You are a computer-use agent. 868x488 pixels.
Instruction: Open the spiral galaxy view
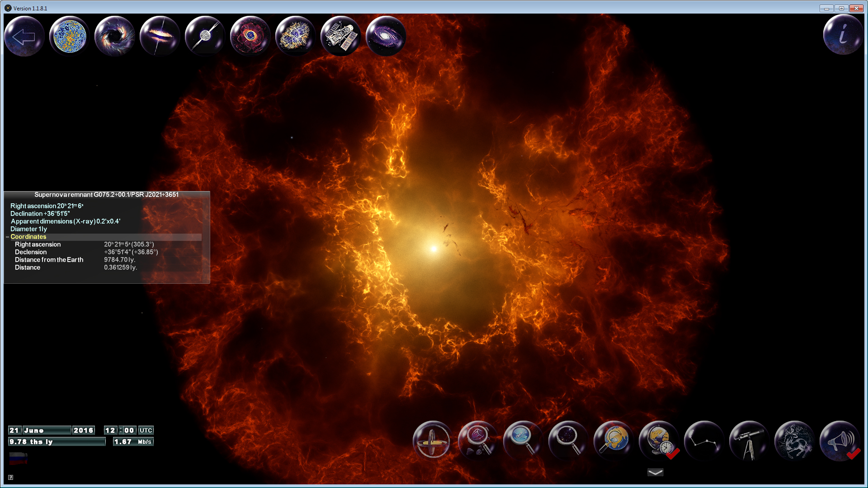[385, 36]
